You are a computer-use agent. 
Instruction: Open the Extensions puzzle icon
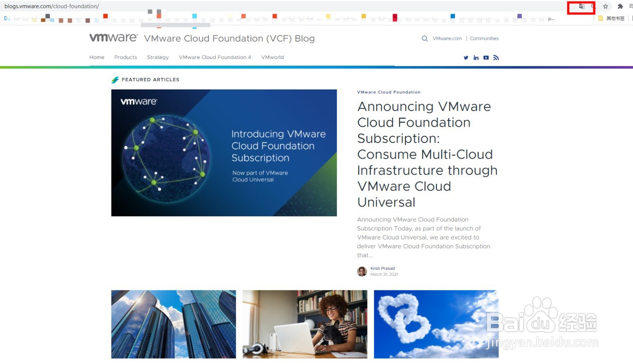point(620,6)
